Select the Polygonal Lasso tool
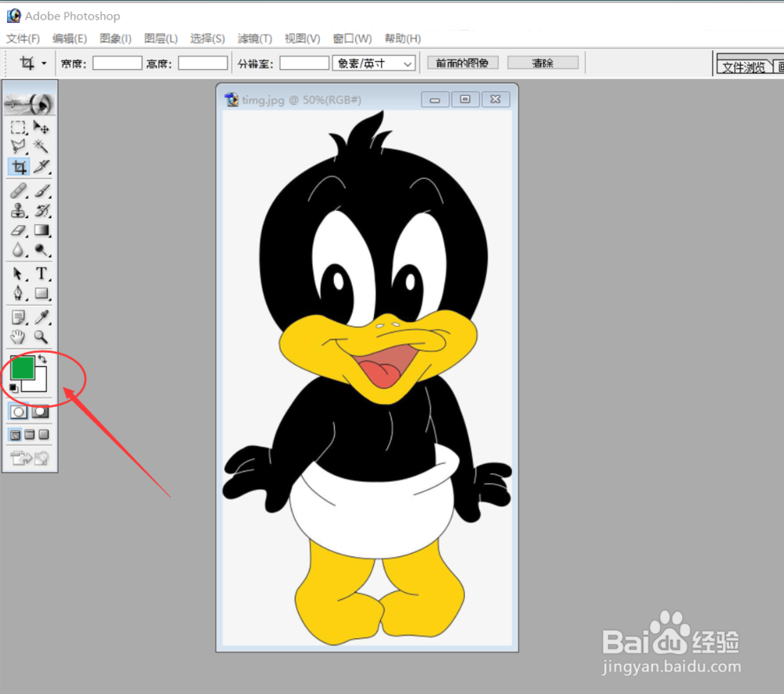This screenshot has width=784, height=694. (19, 147)
